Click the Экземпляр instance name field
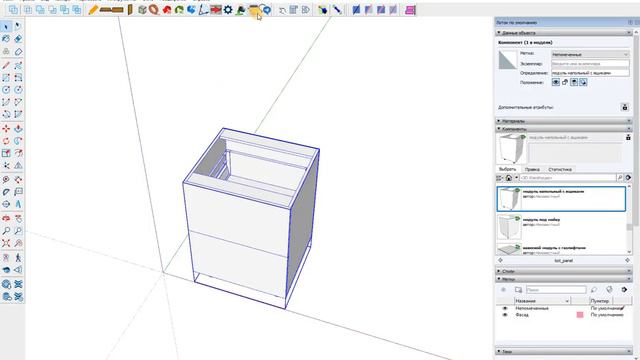Screen dimensions: 640x360 coord(590,64)
